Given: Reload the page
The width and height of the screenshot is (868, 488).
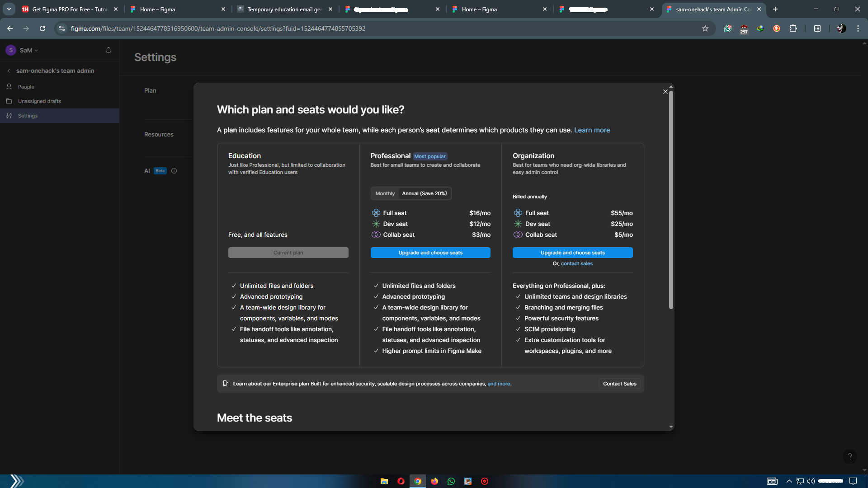Looking at the screenshot, I should point(42,28).
